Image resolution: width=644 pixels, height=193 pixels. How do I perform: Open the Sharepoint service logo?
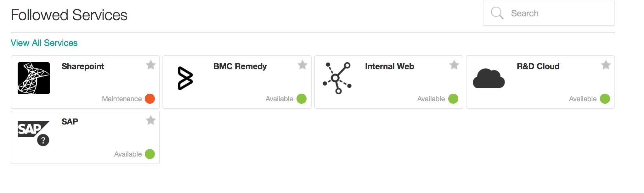34,78
